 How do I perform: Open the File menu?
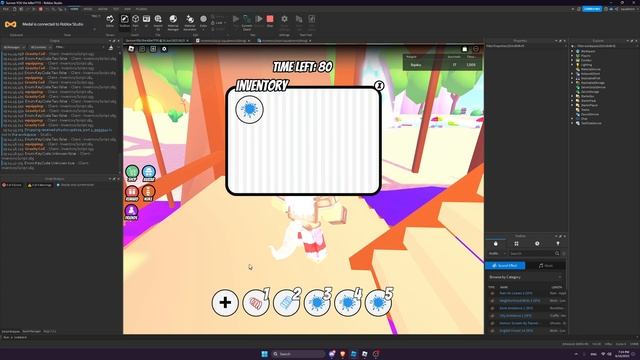pos(6,9)
